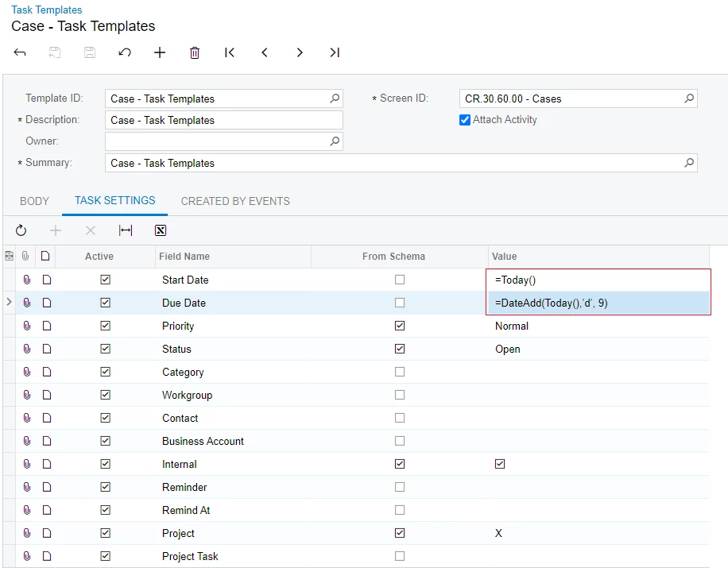Click the back arrow toolbar icon
This screenshot has width=728, height=568.
20,52
